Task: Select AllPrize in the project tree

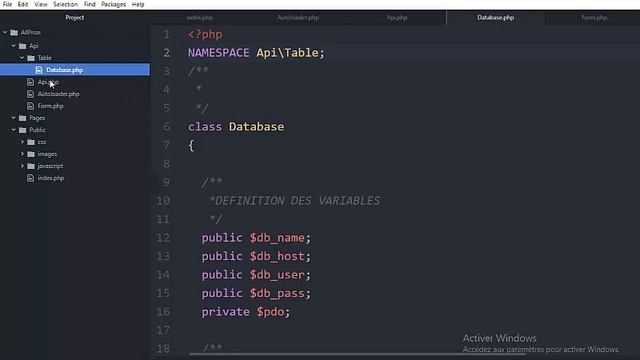Action: pyautogui.click(x=31, y=32)
